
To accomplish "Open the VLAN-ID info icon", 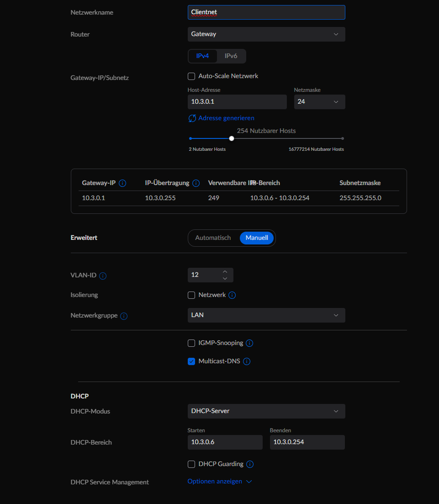I will tap(103, 276).
